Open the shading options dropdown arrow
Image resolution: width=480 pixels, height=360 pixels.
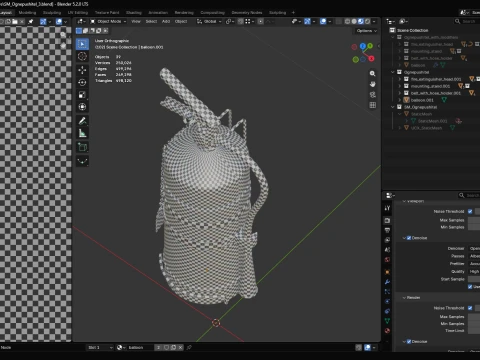(374, 21)
